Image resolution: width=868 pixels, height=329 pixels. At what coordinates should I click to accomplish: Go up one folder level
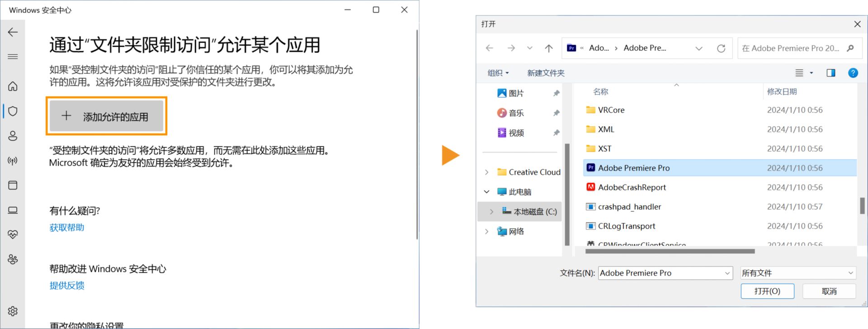(x=549, y=48)
